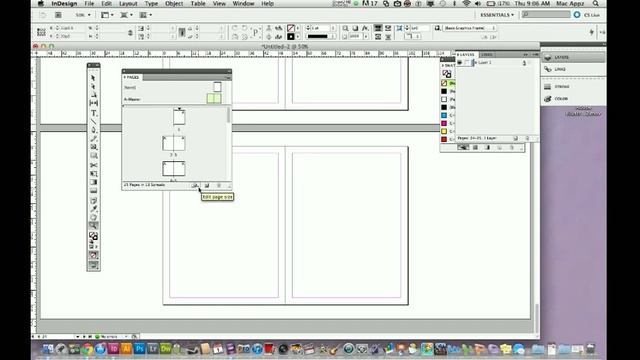
Task: Open Color panel from right dock
Action: tap(573, 99)
